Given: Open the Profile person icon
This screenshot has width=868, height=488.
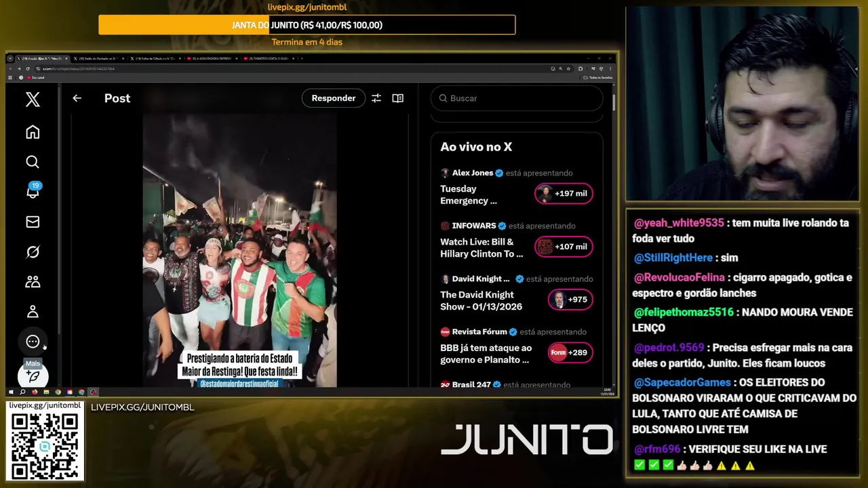Looking at the screenshot, I should pos(33,312).
